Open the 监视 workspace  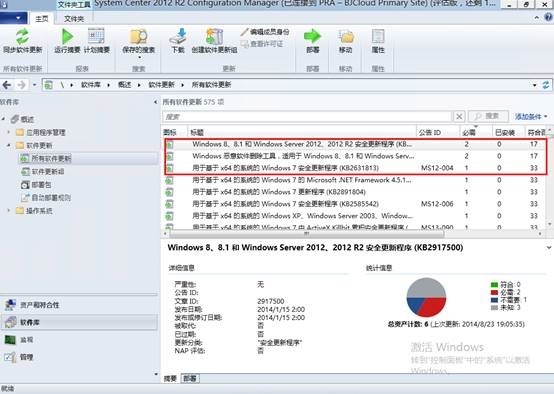point(78,340)
